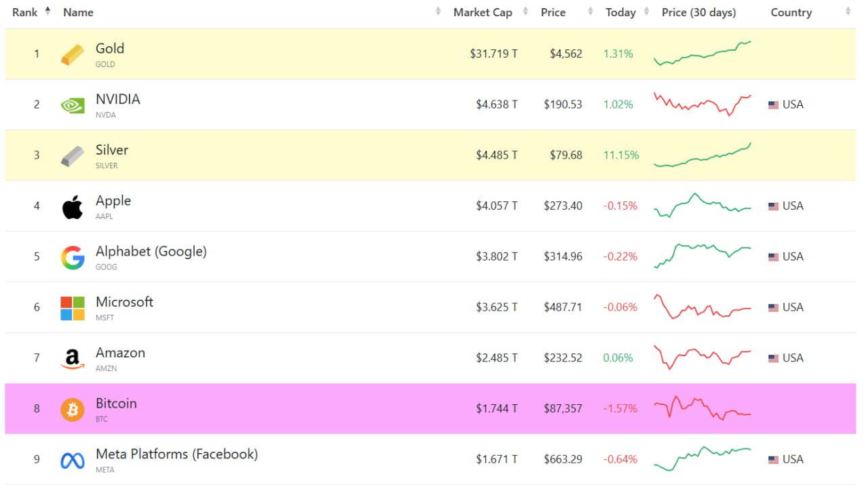Click the Bitcoin logo icon
868x485 pixels.
(73, 409)
